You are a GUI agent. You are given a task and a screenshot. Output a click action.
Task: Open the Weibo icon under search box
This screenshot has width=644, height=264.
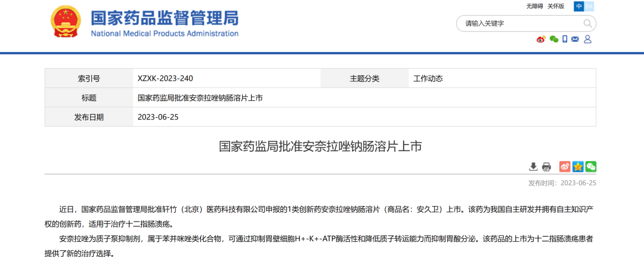pos(541,39)
